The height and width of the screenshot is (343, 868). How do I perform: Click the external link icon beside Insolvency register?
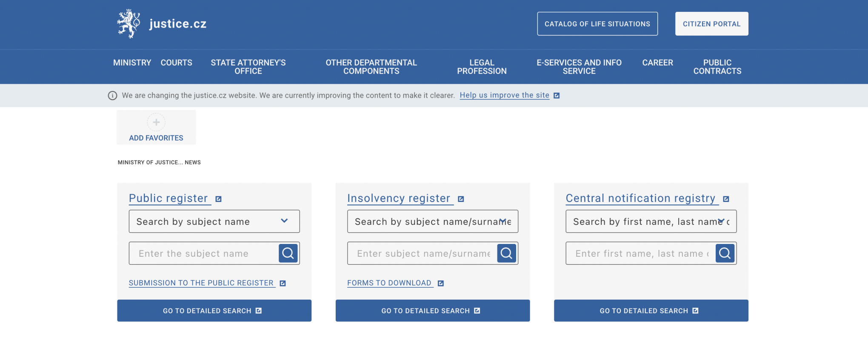click(x=461, y=199)
